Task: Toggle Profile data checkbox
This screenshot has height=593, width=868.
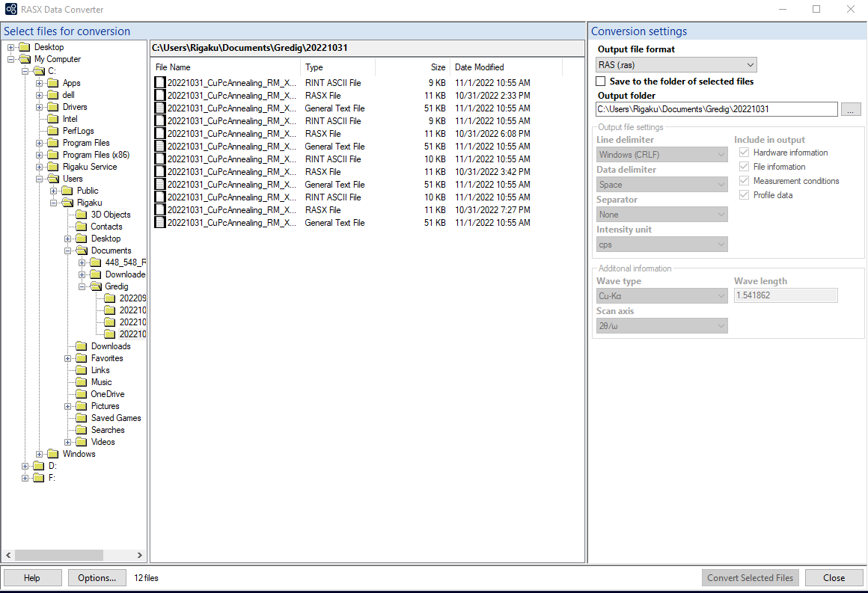Action: click(744, 195)
